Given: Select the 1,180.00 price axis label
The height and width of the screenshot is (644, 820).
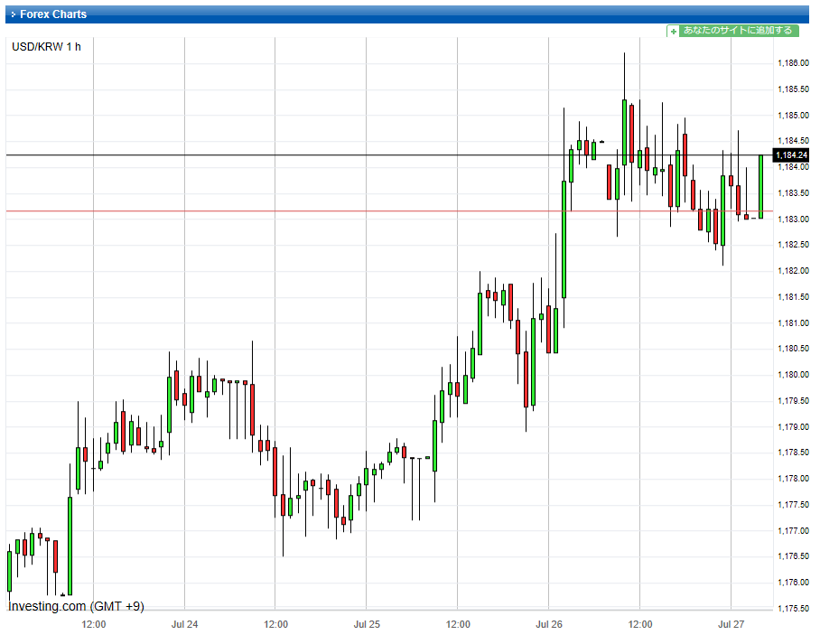Looking at the screenshot, I should [792, 375].
